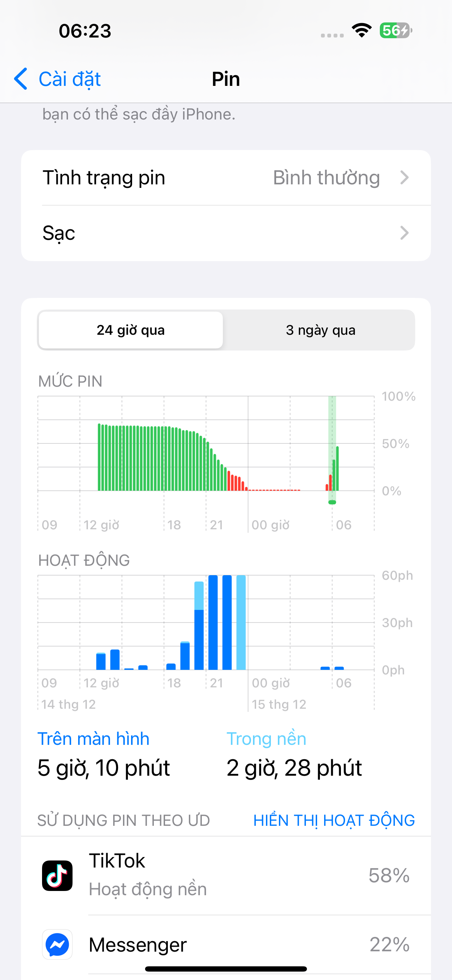Tap the battery charging indicator
The image size is (452, 980).
point(396,30)
